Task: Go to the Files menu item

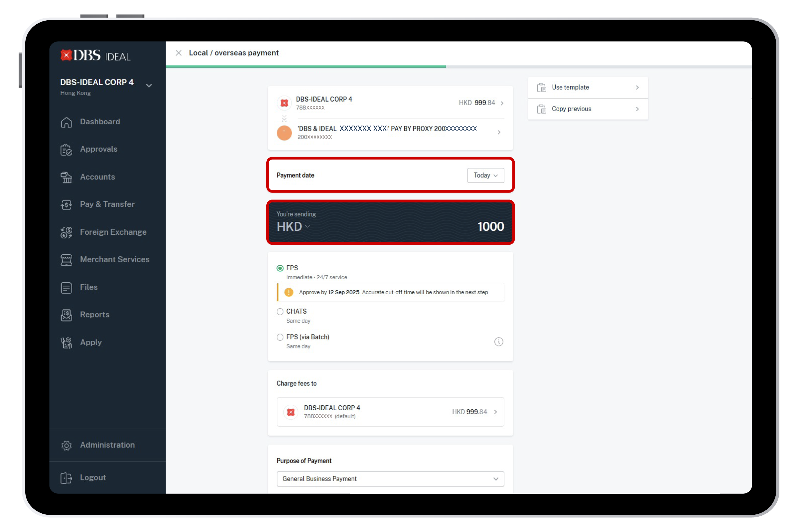Action: (x=88, y=287)
